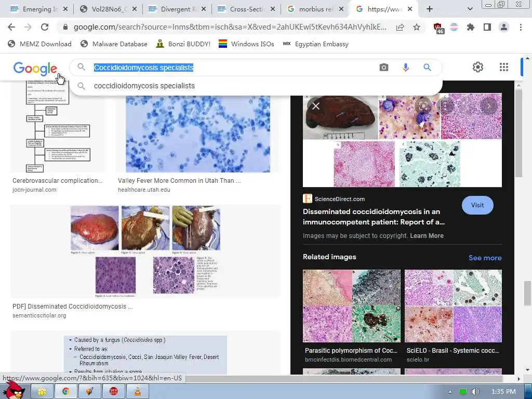The width and height of the screenshot is (532, 399).
Task: Open the Angry Birds start button
Action: (x=14, y=390)
